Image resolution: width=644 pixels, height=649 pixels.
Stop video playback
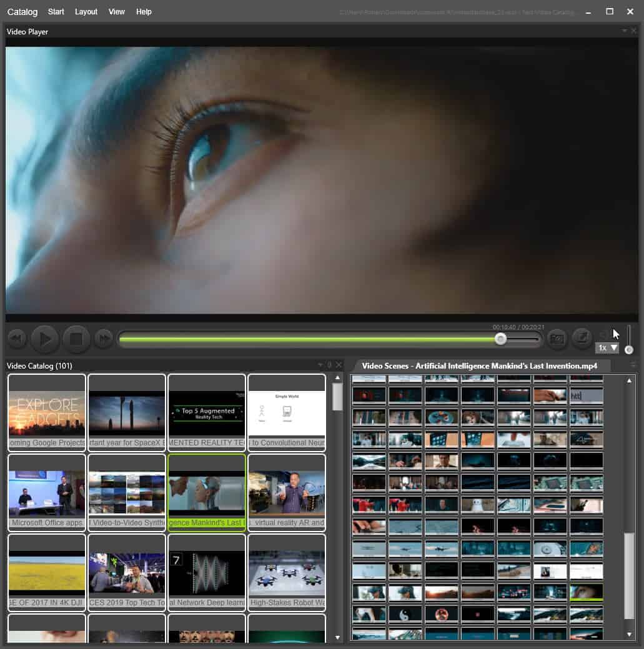pyautogui.click(x=77, y=339)
